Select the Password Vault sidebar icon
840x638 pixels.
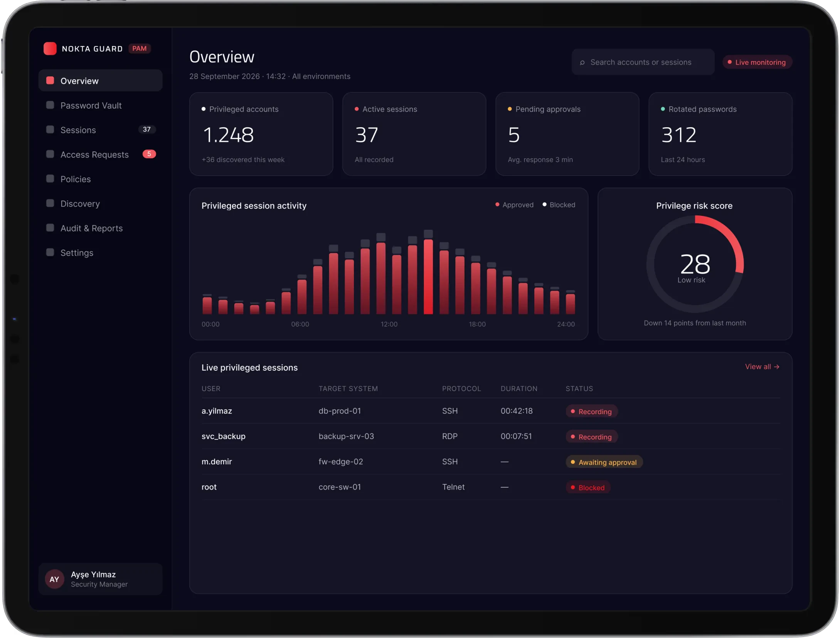(50, 105)
